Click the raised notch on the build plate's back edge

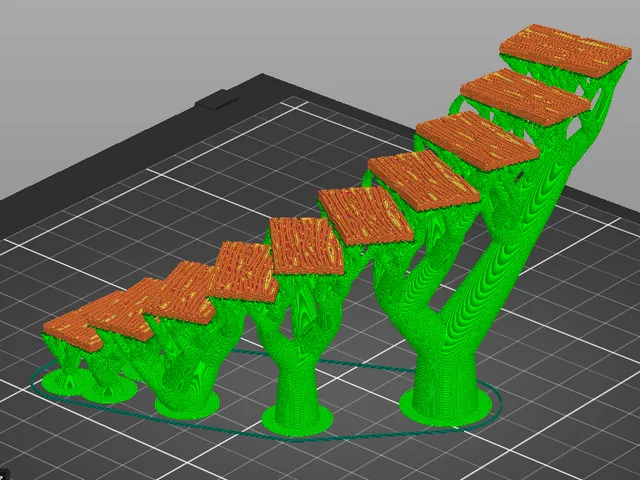point(217,100)
